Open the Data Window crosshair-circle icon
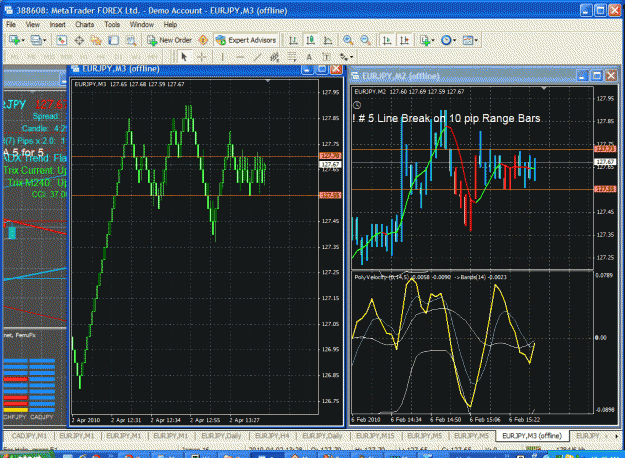Image resolution: width=625 pixels, height=458 pixels. (79, 40)
